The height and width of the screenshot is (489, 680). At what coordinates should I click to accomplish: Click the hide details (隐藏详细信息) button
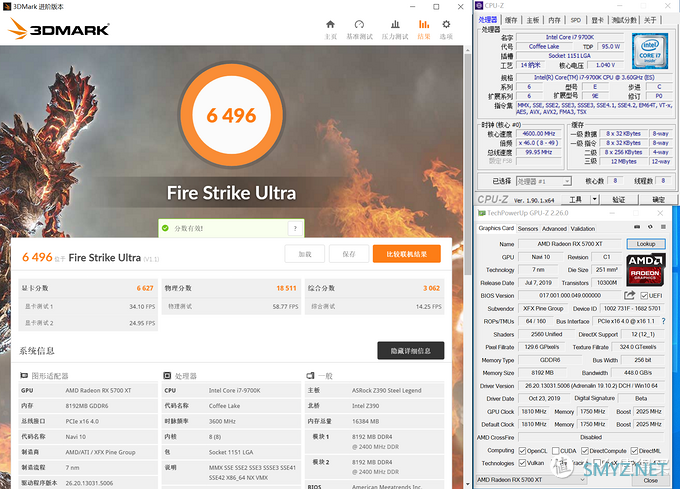411,351
